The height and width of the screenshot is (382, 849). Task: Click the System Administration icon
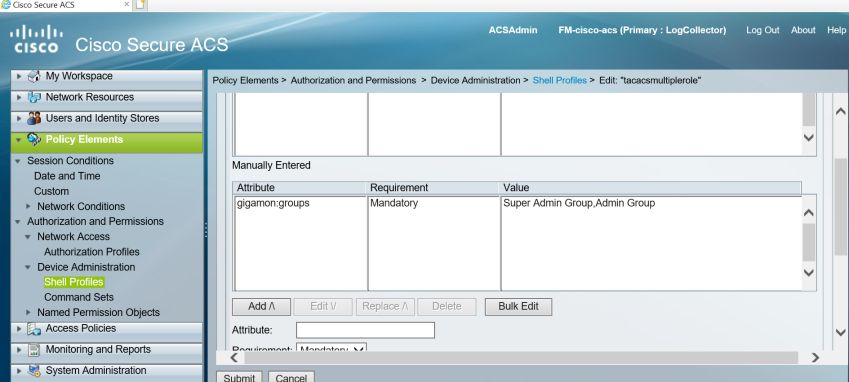(34, 371)
